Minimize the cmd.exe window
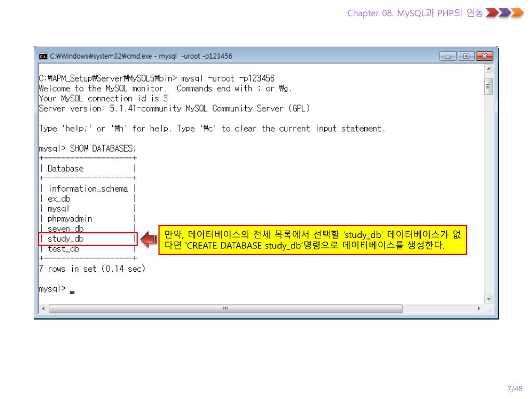 pyautogui.click(x=448, y=56)
